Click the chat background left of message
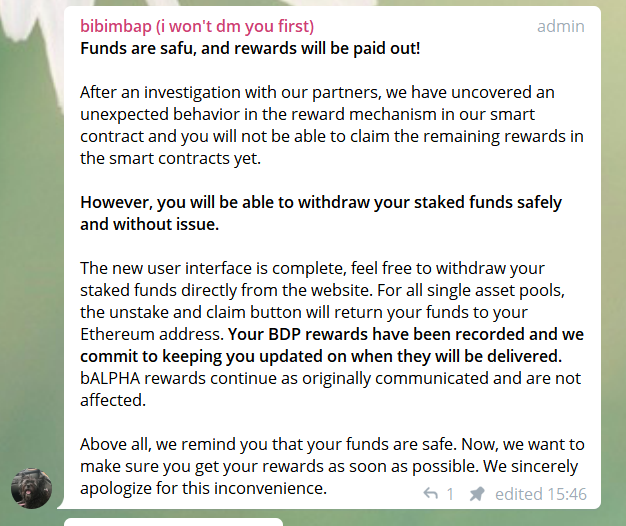Viewport: 626px width, 526px height. click(30, 250)
